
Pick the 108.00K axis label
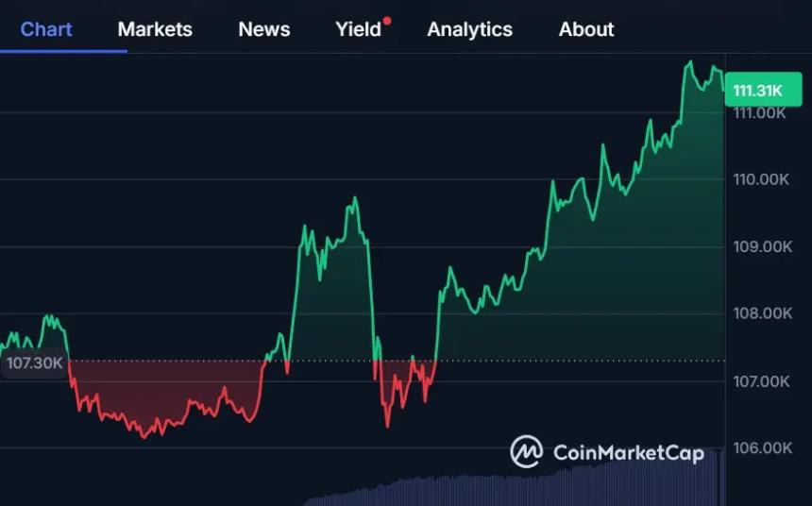pyautogui.click(x=760, y=314)
